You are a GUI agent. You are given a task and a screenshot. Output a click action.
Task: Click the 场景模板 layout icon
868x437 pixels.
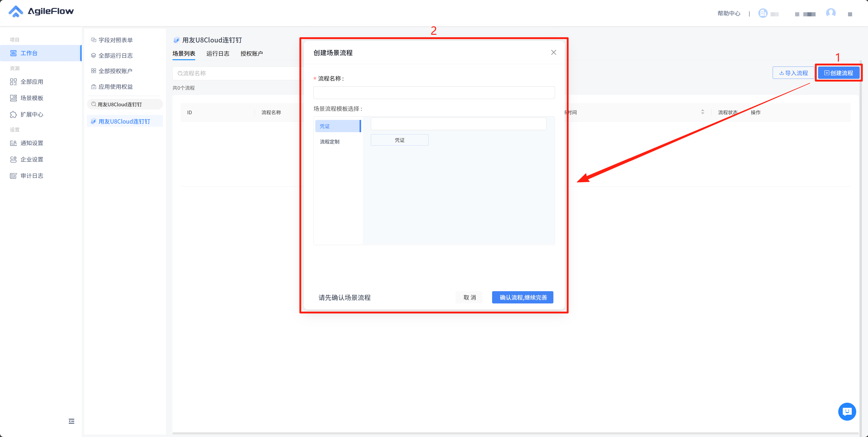coord(13,98)
